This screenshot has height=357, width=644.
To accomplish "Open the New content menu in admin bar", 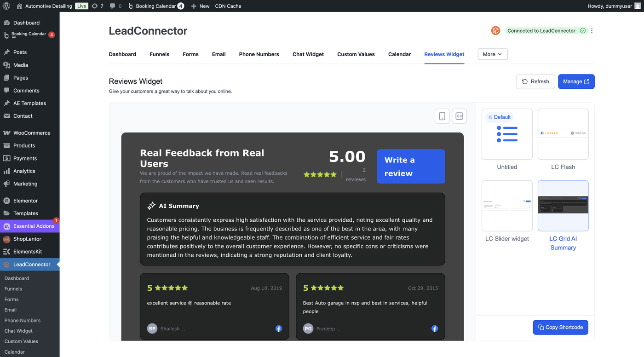I will (200, 6).
